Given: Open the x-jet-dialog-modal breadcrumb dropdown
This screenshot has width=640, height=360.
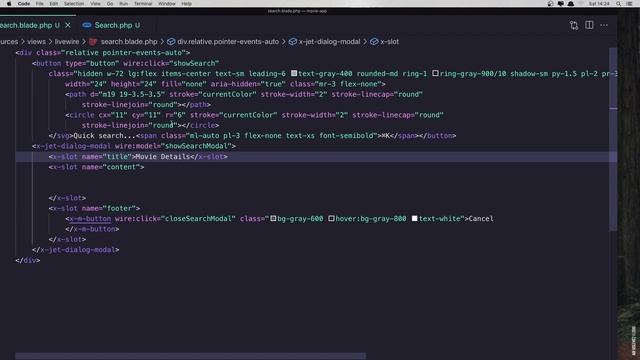Looking at the screenshot, I should point(329,42).
